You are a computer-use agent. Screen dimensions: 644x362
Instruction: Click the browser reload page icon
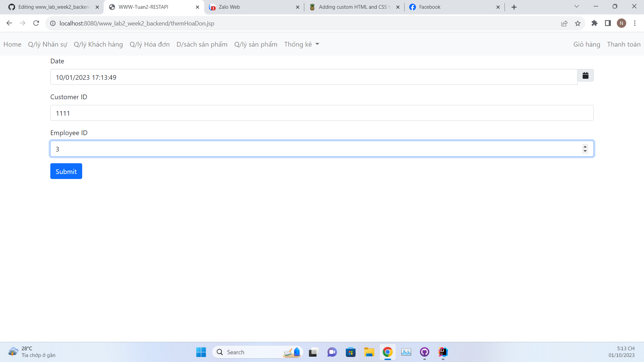36,23
